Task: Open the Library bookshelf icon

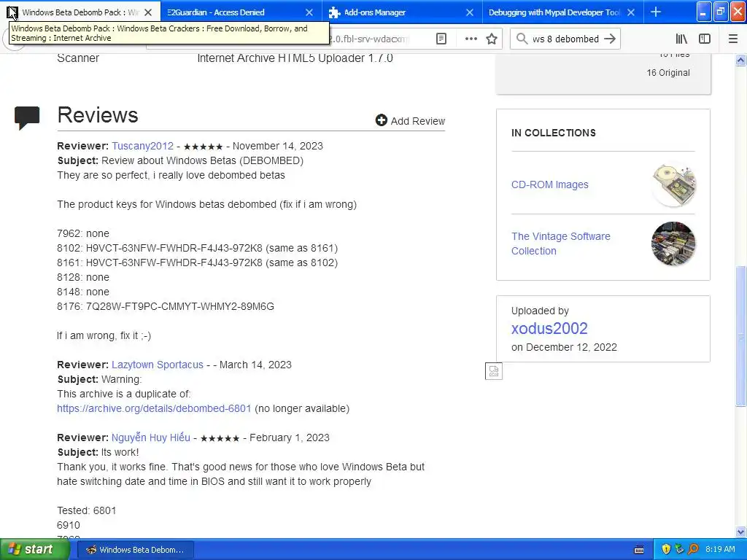Action: coord(681,39)
